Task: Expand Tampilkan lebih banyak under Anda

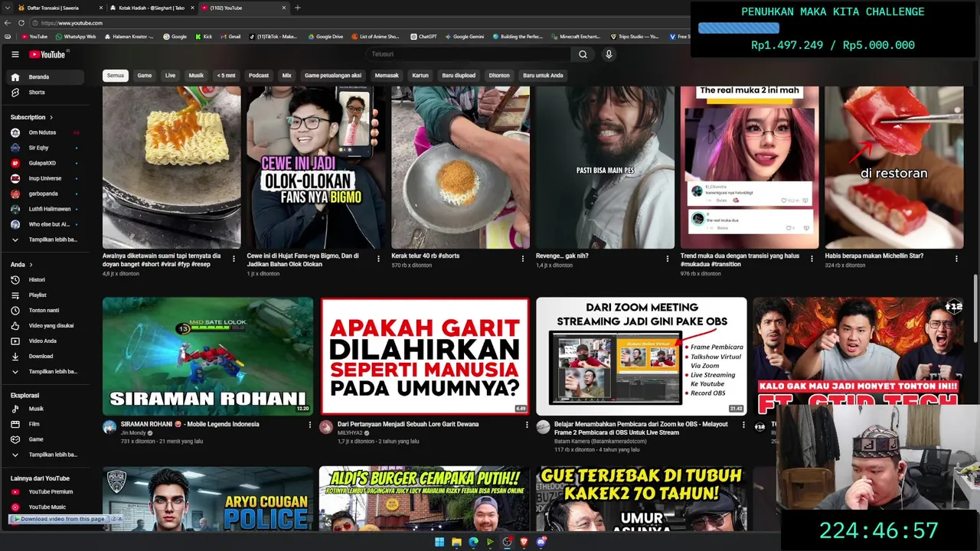Action: click(x=45, y=372)
